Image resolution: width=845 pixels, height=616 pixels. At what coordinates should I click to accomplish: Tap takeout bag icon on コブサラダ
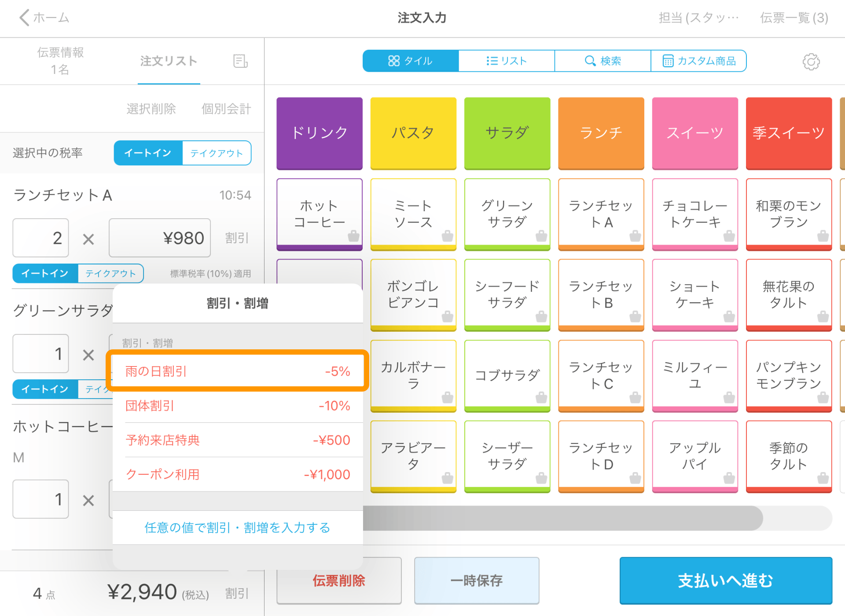(x=541, y=398)
